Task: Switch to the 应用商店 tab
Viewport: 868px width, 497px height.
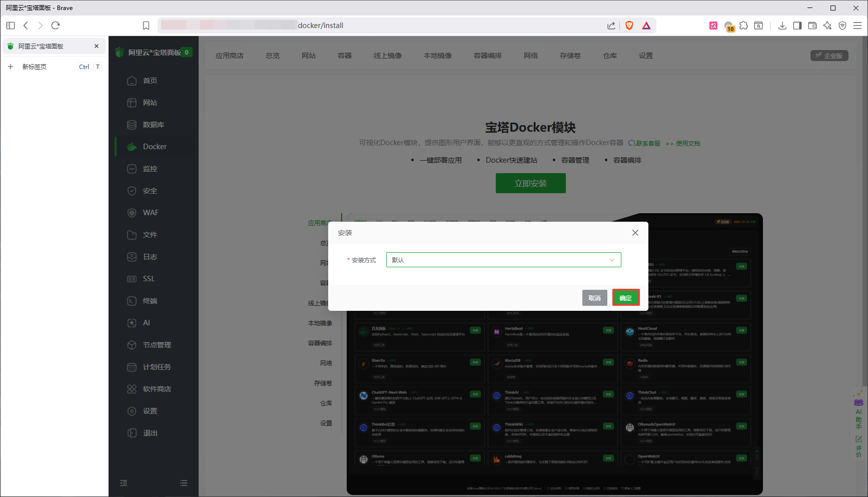Action: point(230,56)
